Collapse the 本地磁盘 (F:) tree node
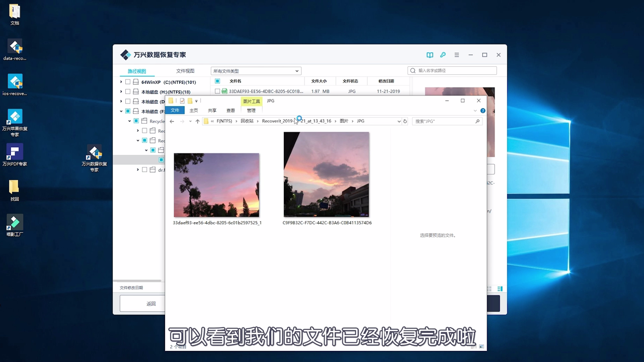The width and height of the screenshot is (644, 362). (121, 111)
